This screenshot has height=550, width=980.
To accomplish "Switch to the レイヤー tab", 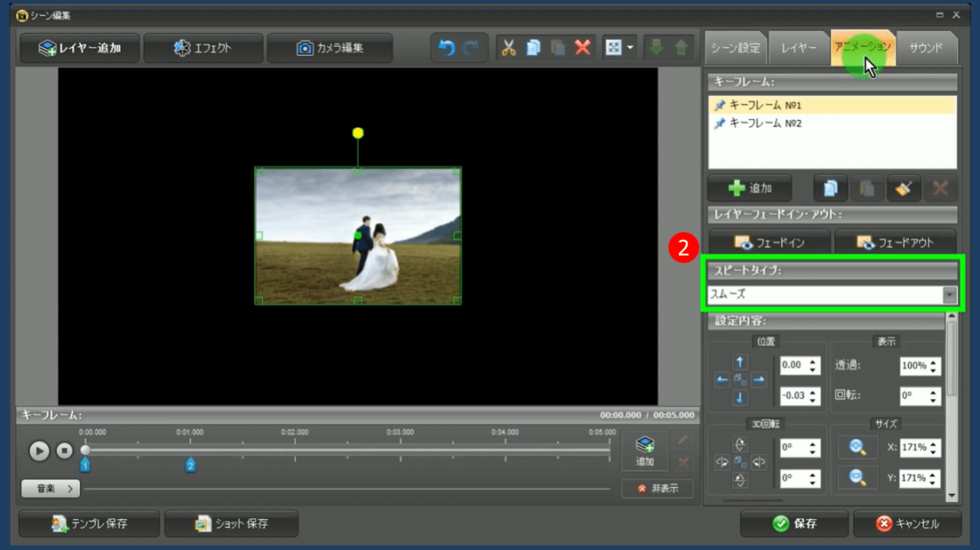I will [x=799, y=48].
